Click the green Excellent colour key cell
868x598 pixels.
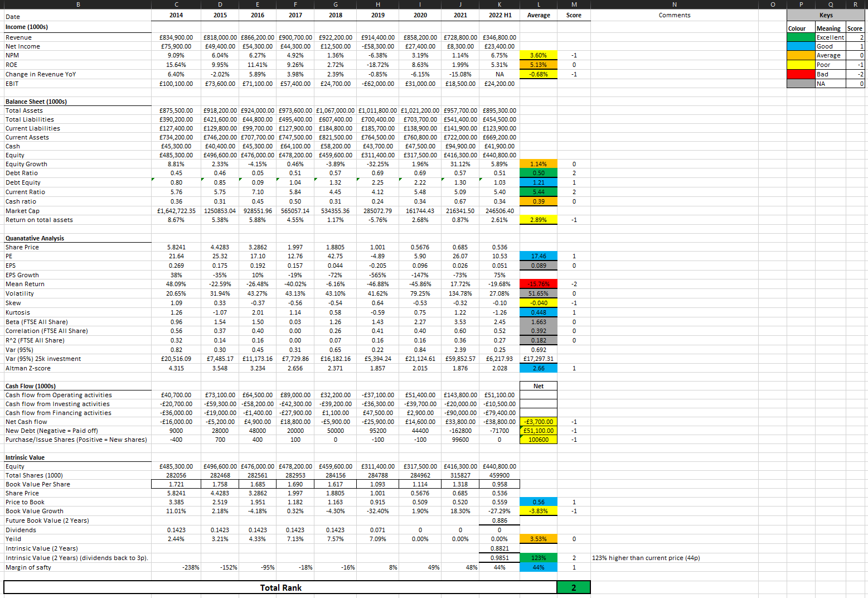(801, 37)
